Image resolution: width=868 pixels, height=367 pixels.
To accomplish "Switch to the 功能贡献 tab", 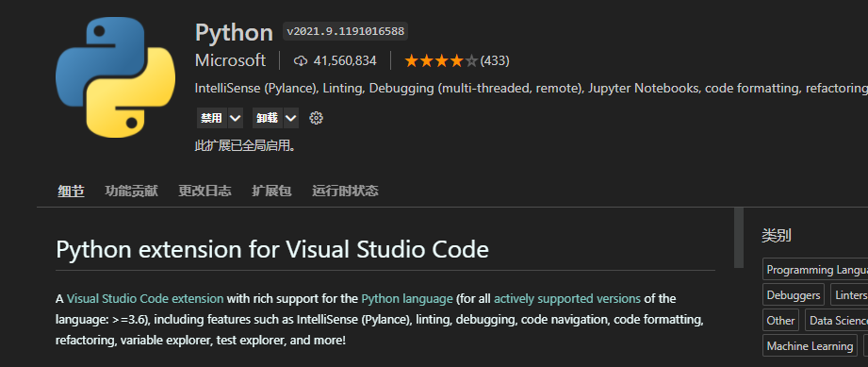I will point(131,192).
